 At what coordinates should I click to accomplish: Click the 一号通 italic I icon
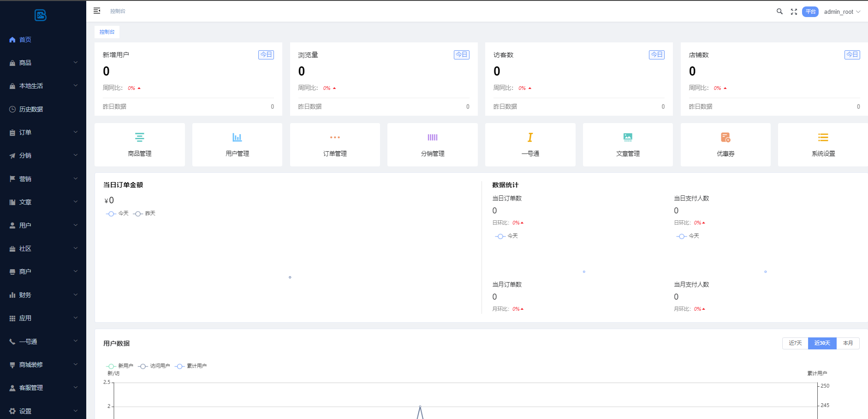click(x=530, y=137)
